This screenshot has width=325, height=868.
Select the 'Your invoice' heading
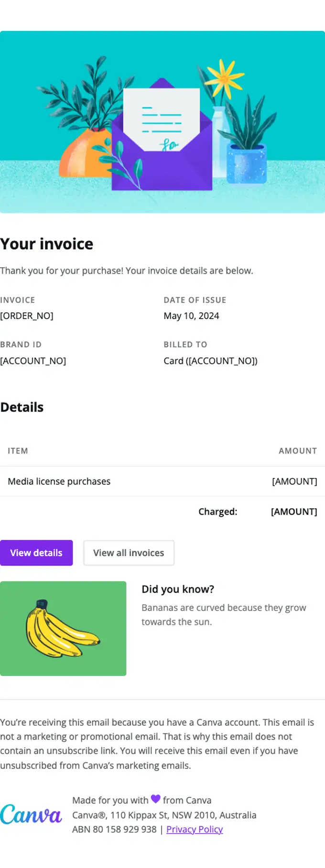tap(47, 244)
